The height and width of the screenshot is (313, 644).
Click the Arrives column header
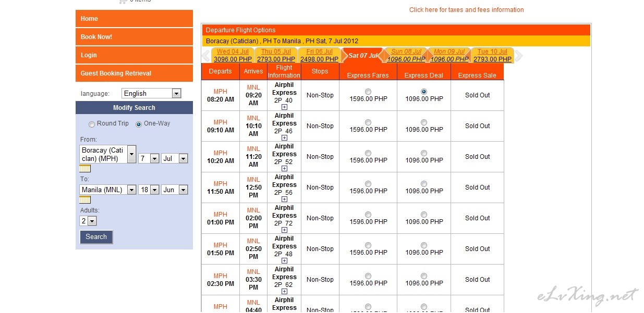pyautogui.click(x=253, y=71)
